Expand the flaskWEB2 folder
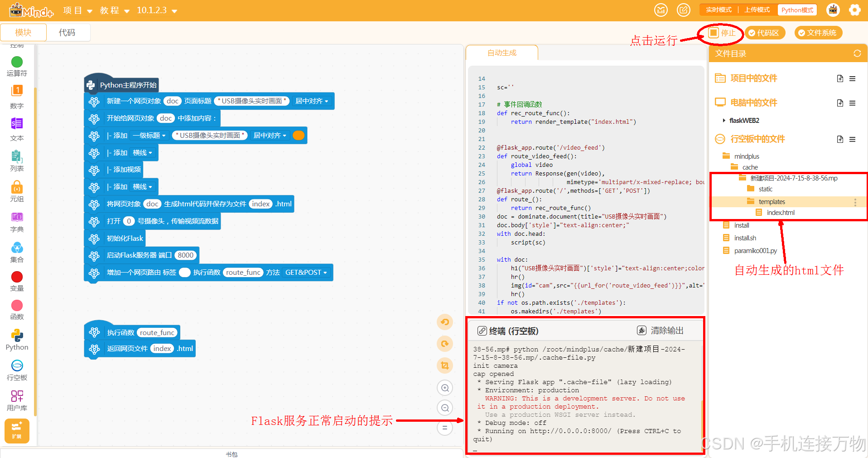The height and width of the screenshot is (458, 868). tap(723, 121)
